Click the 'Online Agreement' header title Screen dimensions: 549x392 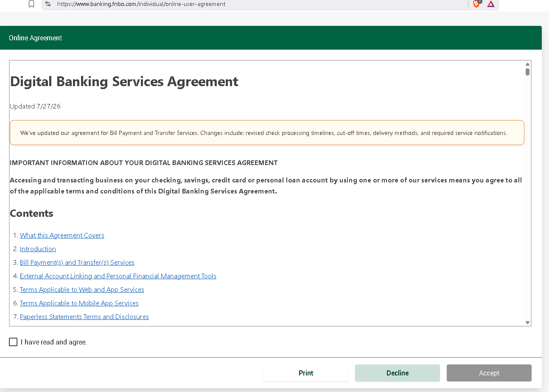(36, 38)
